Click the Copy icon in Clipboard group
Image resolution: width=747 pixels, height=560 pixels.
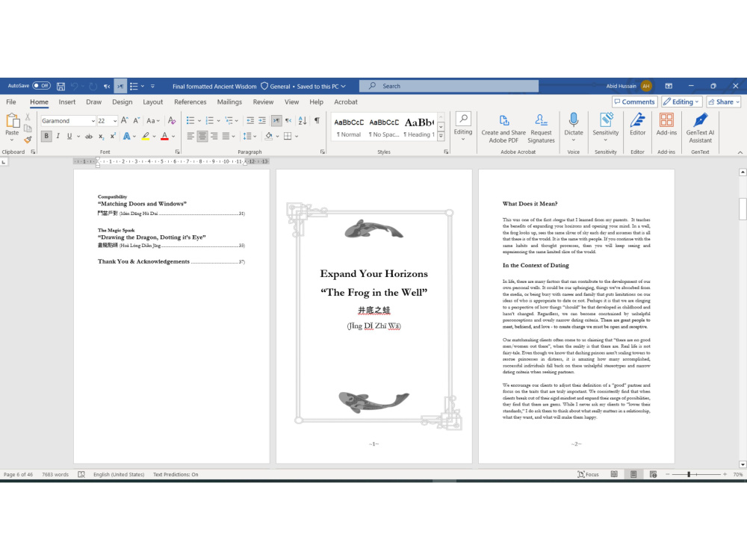point(28,128)
